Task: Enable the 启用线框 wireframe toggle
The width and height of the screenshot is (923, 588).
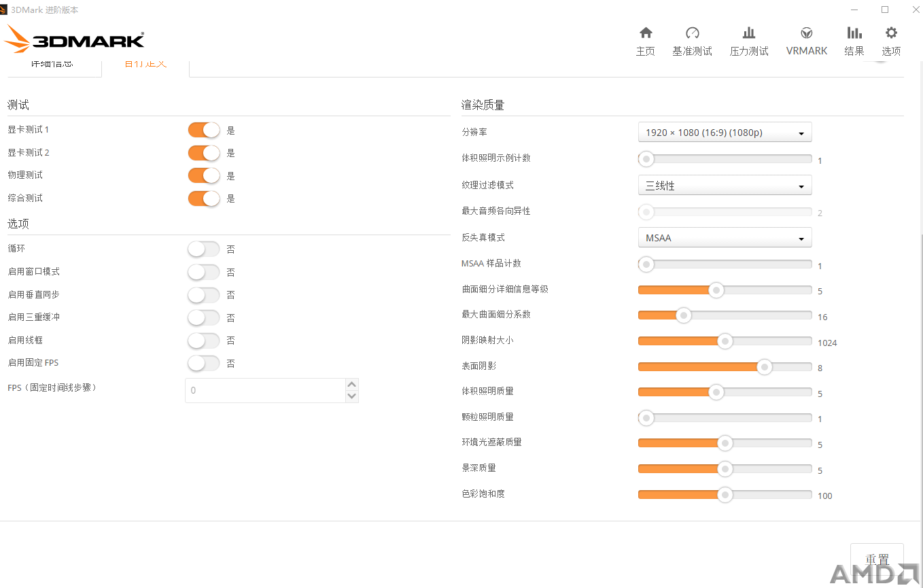Action: (x=204, y=340)
